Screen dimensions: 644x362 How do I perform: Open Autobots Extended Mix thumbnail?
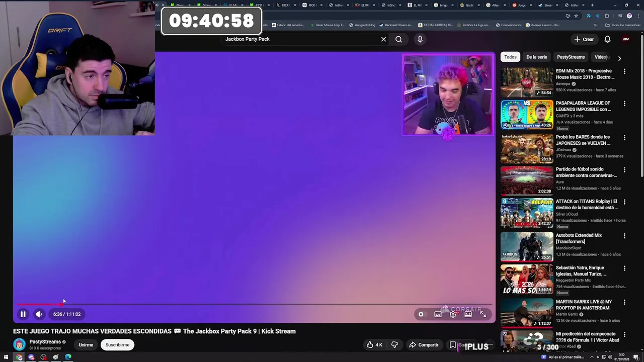(x=527, y=247)
